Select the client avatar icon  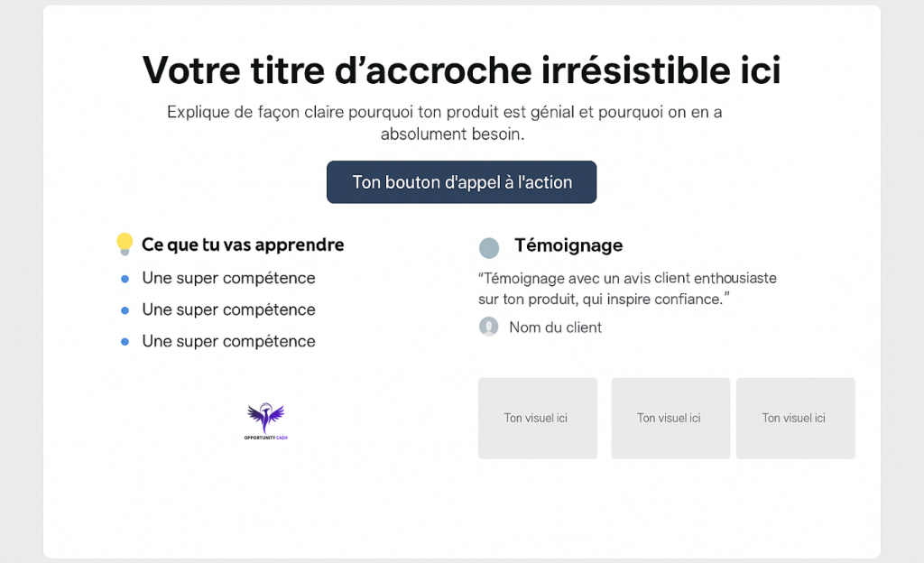tap(489, 327)
